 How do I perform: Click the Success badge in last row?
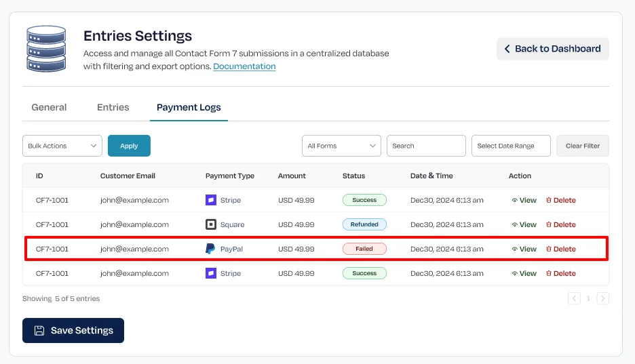pos(364,273)
